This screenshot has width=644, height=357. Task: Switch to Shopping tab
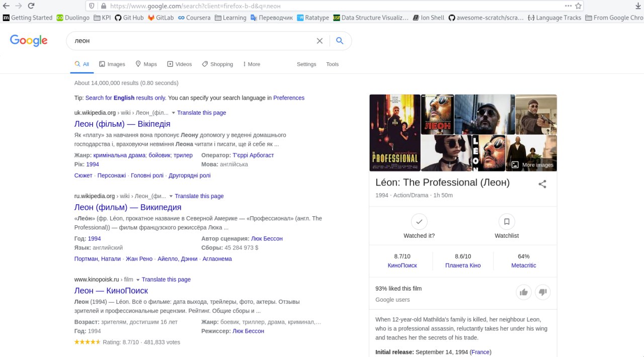pyautogui.click(x=217, y=64)
